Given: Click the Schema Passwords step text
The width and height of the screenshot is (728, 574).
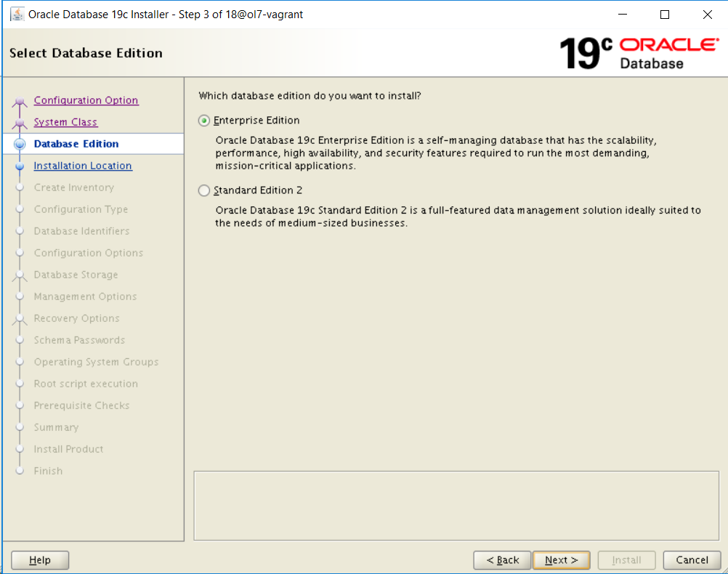Looking at the screenshot, I should pyautogui.click(x=79, y=341).
